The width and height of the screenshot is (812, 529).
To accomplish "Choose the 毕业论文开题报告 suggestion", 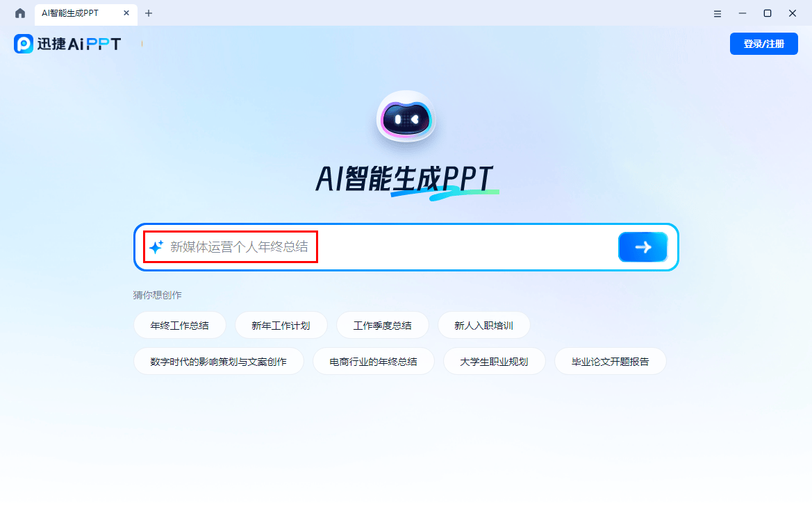I will 610,362.
